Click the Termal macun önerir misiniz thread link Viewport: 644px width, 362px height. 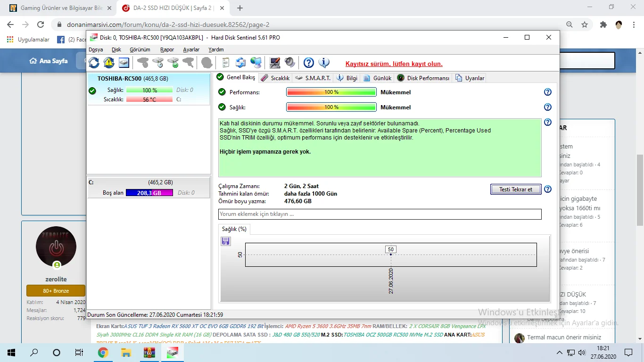[564, 337]
